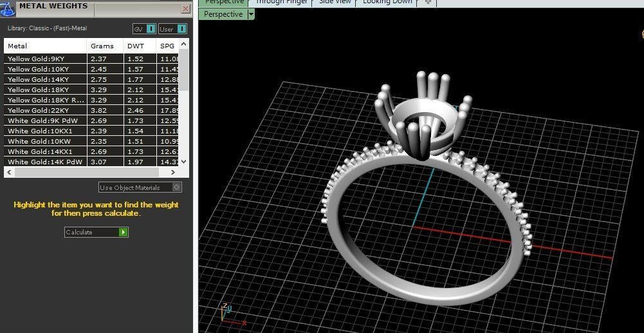Click the Metal Weights scale icon
This screenshot has width=644, height=333.
click(8, 8)
